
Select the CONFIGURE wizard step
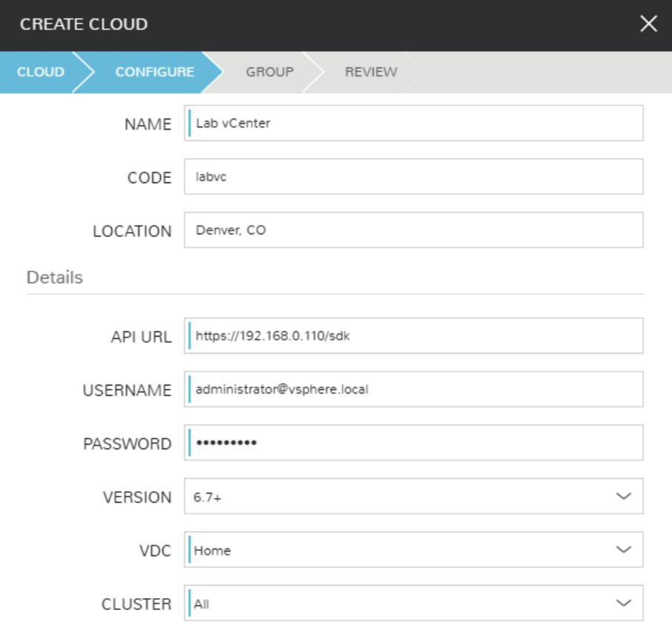(154, 72)
